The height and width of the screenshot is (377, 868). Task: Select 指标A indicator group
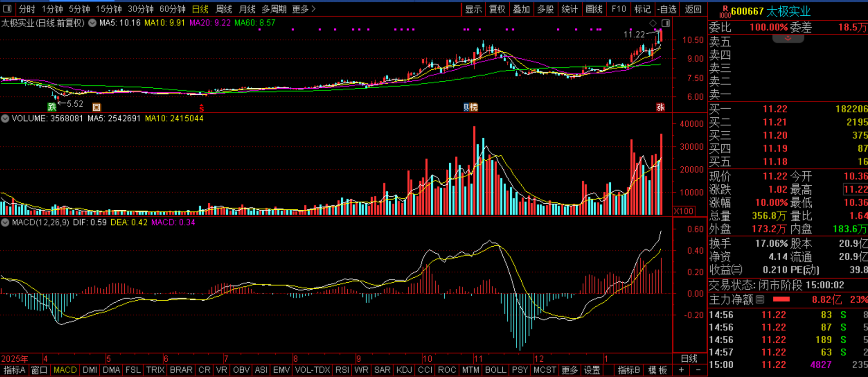[14, 370]
